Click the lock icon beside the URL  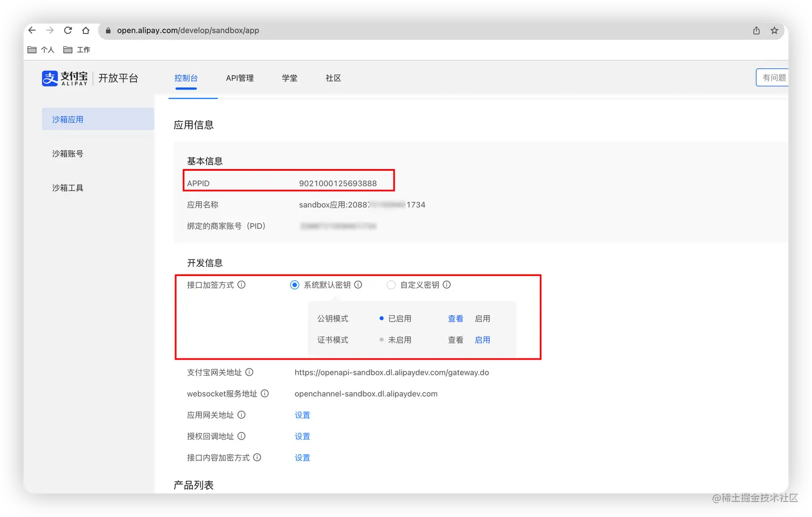[108, 31]
